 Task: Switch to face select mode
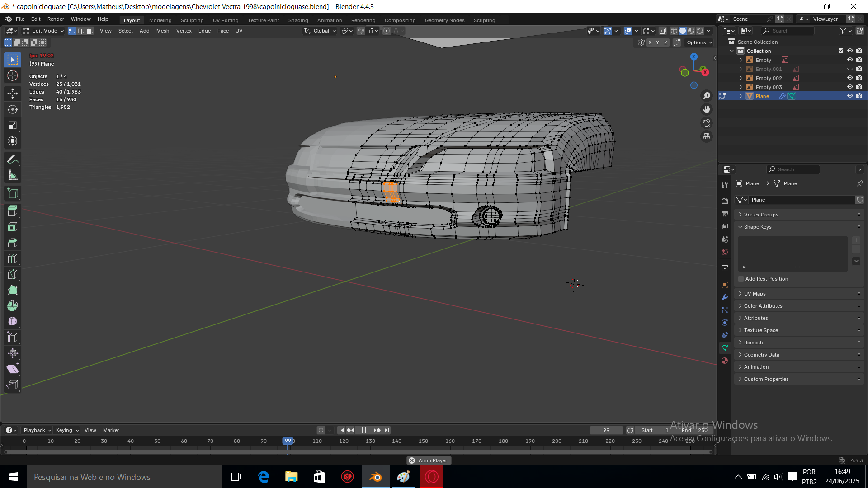point(90,31)
